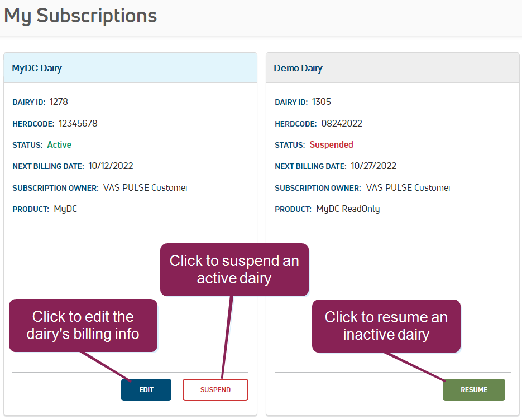Click the "Click to resume an inactive dairy" callout
Viewport: 522px width, 420px height.
386,326
